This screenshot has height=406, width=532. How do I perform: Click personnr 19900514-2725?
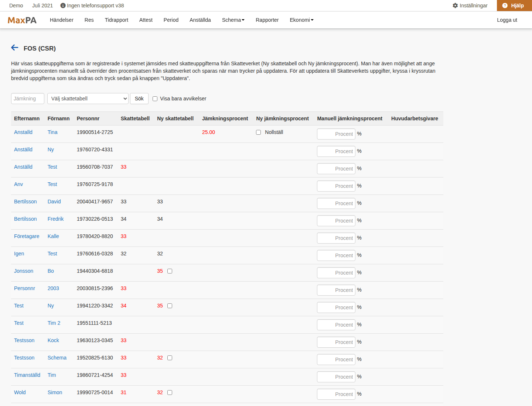tap(95, 132)
